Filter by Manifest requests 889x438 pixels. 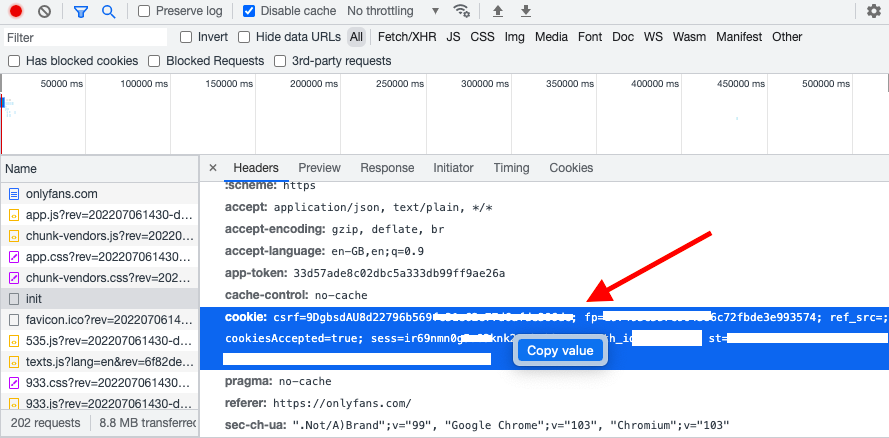pyautogui.click(x=739, y=37)
